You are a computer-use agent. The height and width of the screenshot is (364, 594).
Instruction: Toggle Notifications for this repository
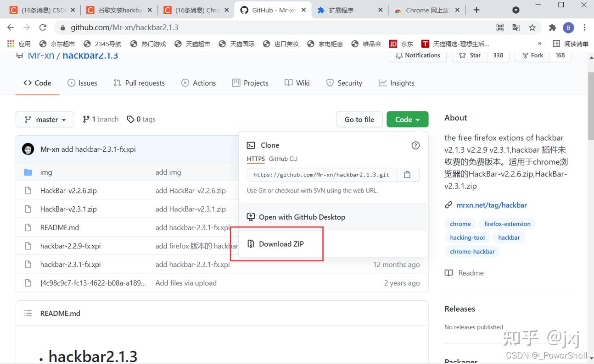point(418,55)
